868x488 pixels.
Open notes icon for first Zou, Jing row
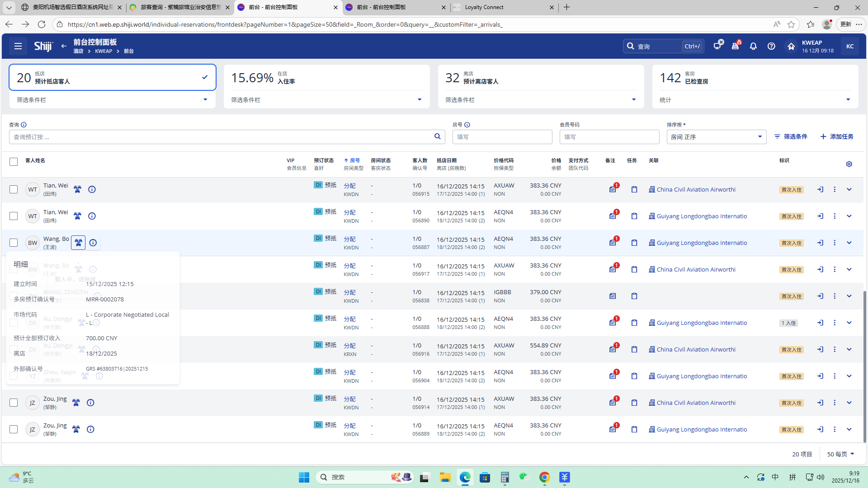(613, 403)
